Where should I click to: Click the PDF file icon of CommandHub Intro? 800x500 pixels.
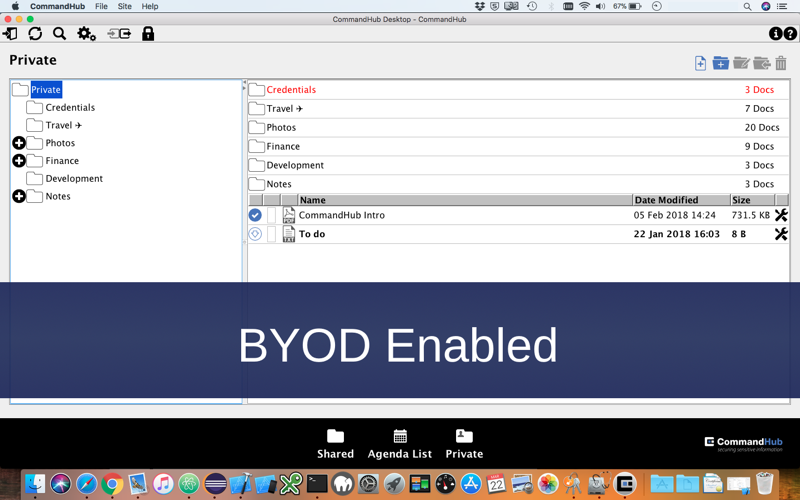(289, 215)
